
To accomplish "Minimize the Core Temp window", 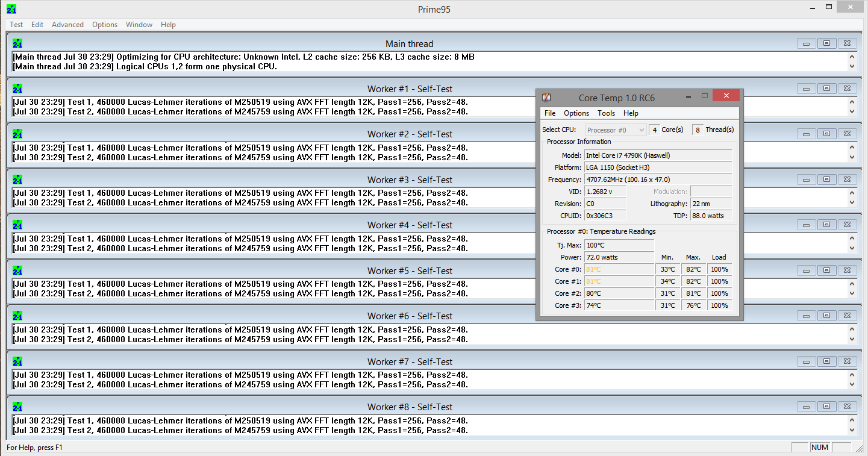I will [x=688, y=96].
